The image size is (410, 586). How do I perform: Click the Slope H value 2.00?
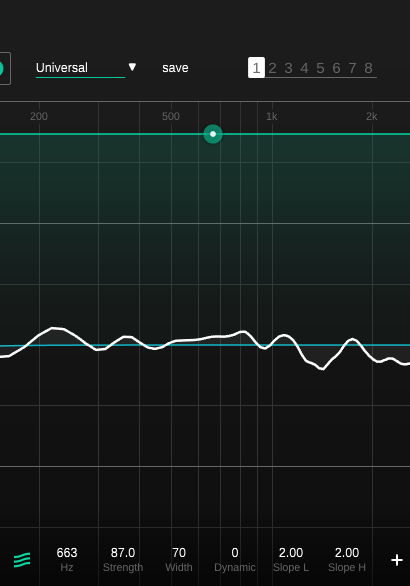347,552
